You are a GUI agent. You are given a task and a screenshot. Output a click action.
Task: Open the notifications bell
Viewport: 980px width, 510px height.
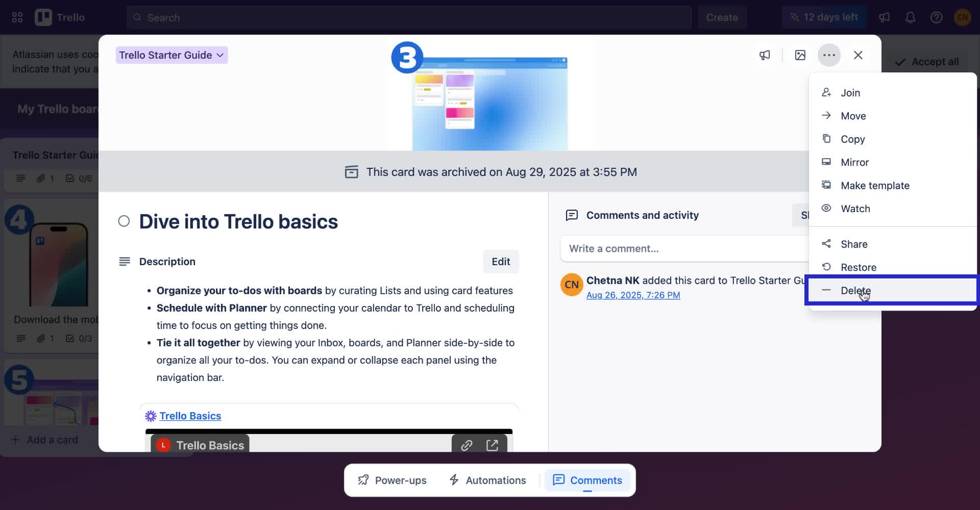[x=910, y=17]
